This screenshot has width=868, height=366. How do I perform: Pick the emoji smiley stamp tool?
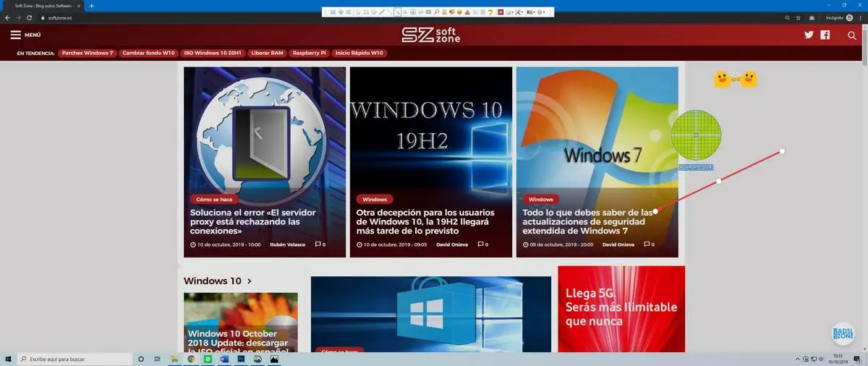[x=459, y=12]
